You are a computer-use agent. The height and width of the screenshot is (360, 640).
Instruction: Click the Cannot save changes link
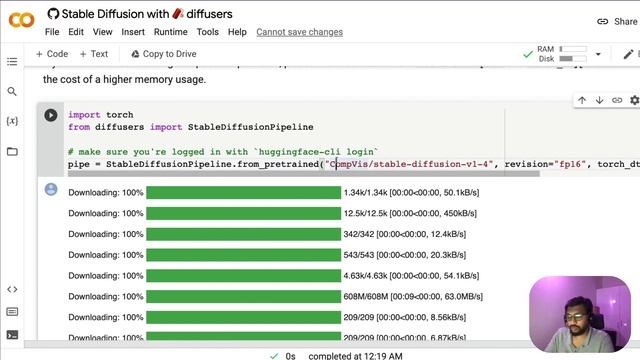(300, 32)
